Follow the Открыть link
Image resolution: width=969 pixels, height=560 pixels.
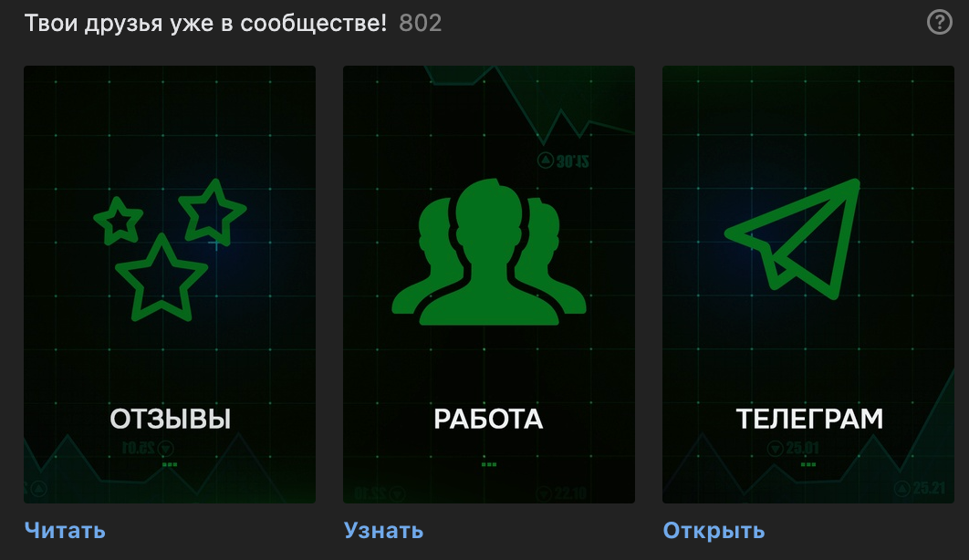714,531
